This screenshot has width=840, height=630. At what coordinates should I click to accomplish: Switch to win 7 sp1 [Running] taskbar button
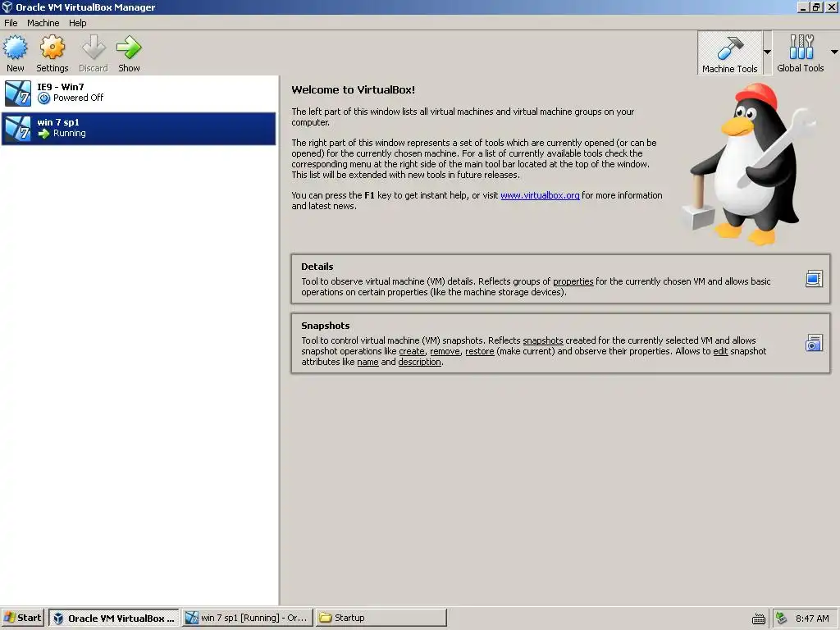click(247, 618)
